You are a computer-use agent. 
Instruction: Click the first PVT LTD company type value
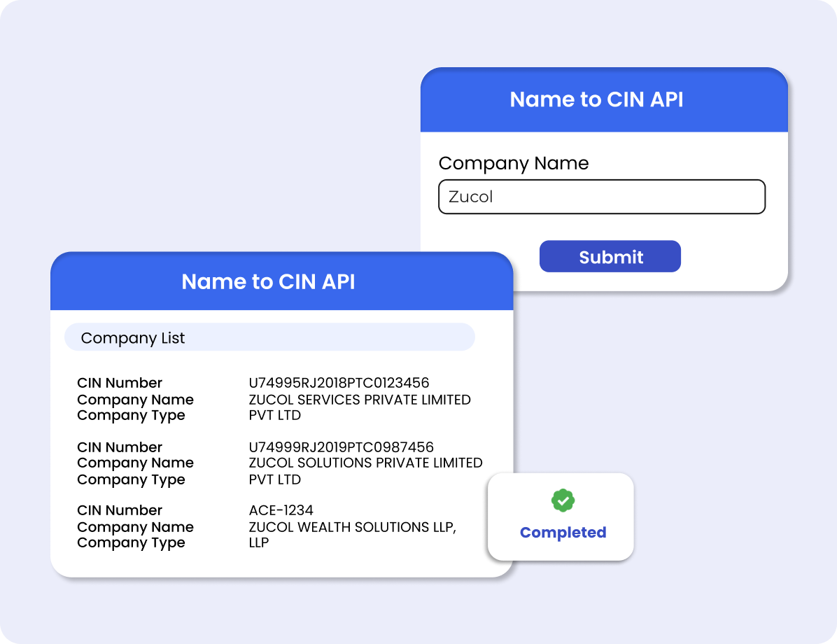point(274,415)
